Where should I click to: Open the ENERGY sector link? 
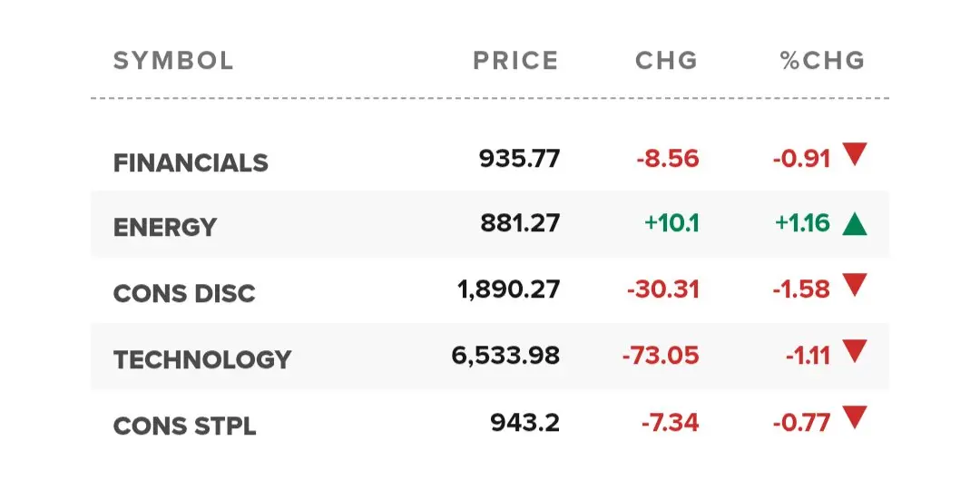tap(165, 227)
